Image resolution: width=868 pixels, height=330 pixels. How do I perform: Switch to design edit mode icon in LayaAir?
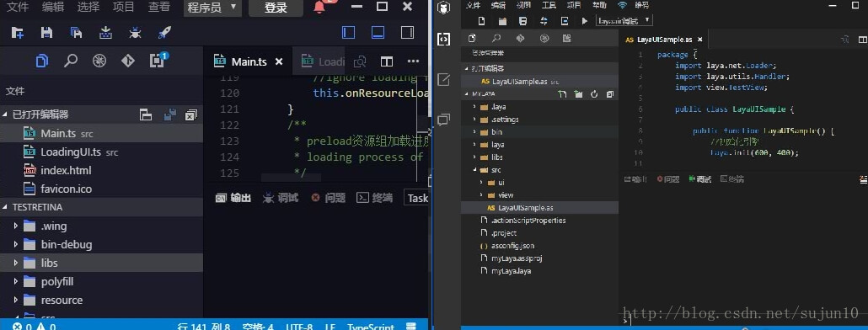point(444,79)
